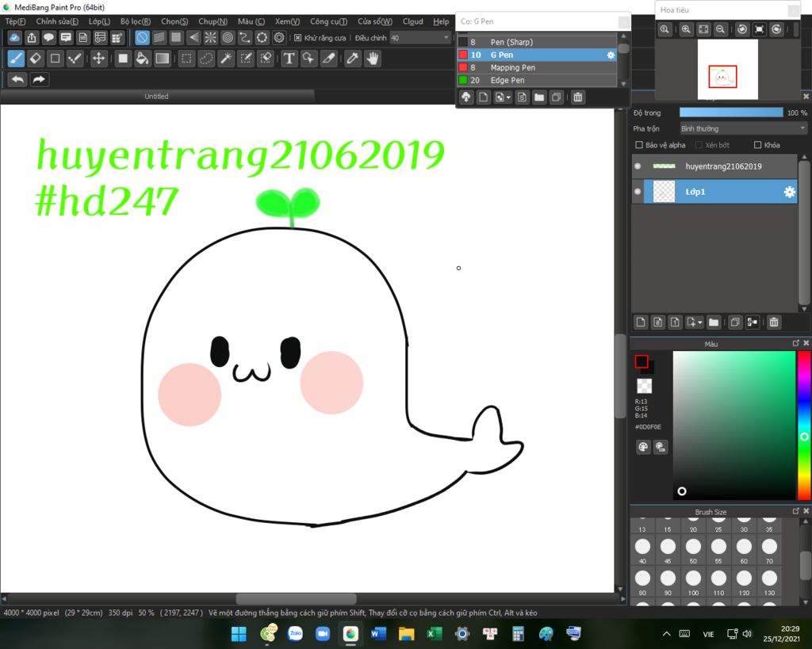Image resolution: width=812 pixels, height=649 pixels.
Task: Select the Pen (Sharp) brush
Action: (537, 42)
